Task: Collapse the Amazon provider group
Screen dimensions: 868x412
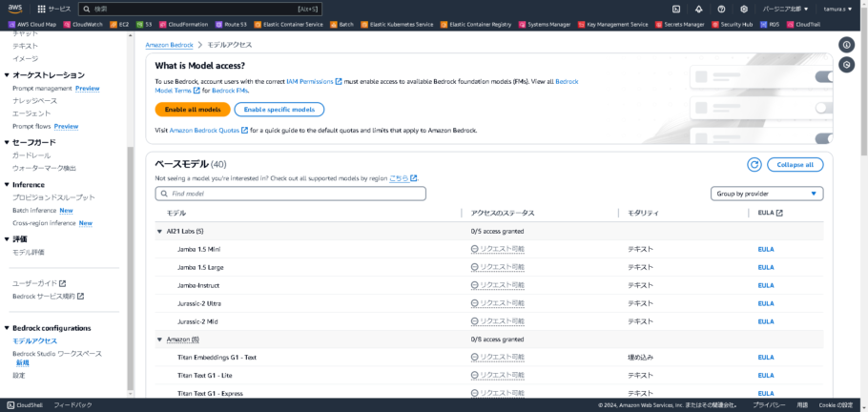Action: [159, 339]
